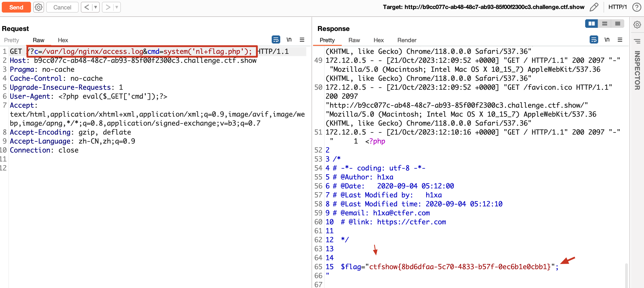Click the Cache-Control header line

56,79
